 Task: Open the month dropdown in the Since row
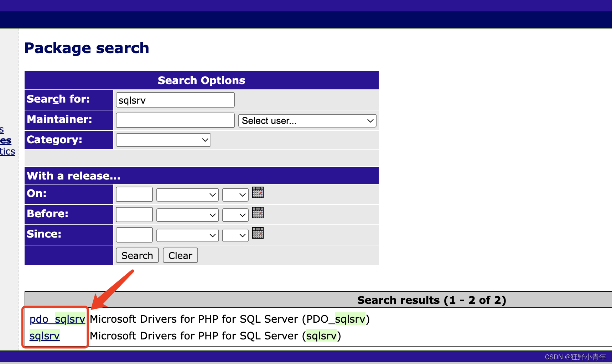click(x=187, y=235)
